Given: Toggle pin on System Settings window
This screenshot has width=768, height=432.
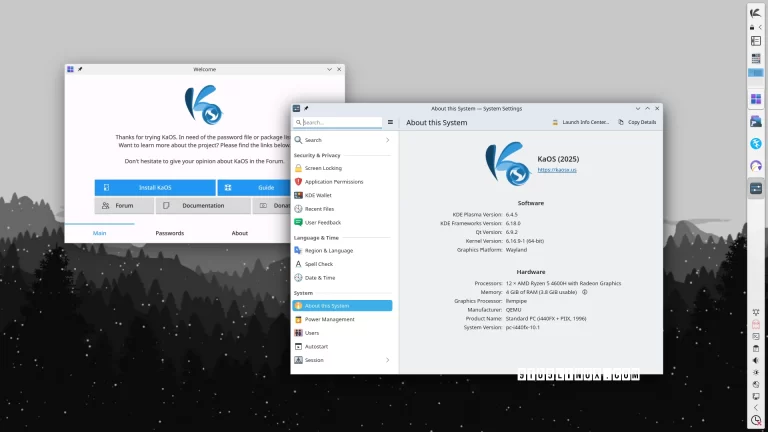Looking at the screenshot, I should [306, 108].
